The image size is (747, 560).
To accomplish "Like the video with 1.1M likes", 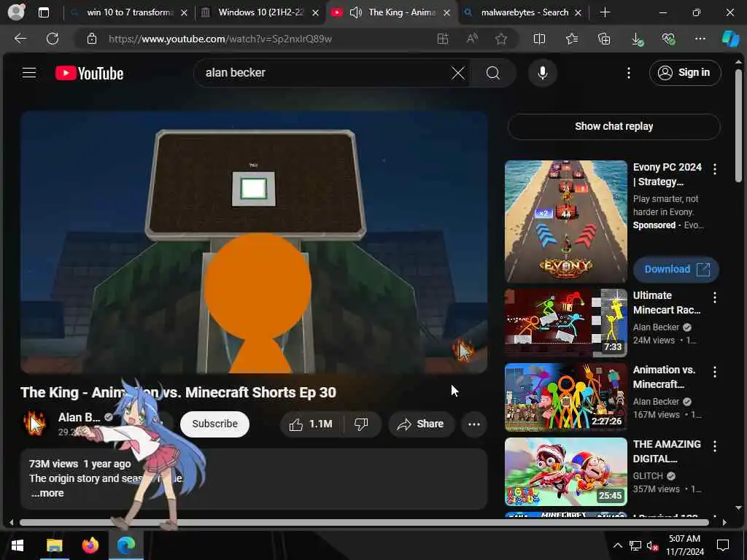I will tap(311, 424).
